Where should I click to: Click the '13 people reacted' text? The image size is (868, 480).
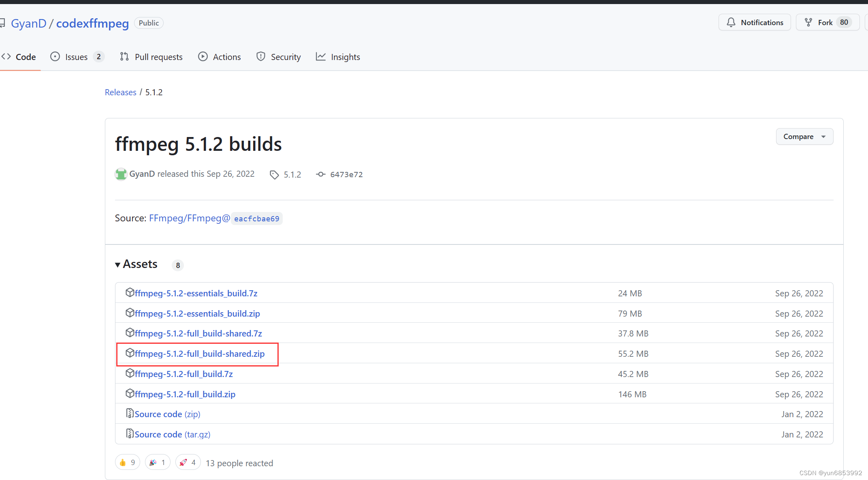tap(239, 463)
